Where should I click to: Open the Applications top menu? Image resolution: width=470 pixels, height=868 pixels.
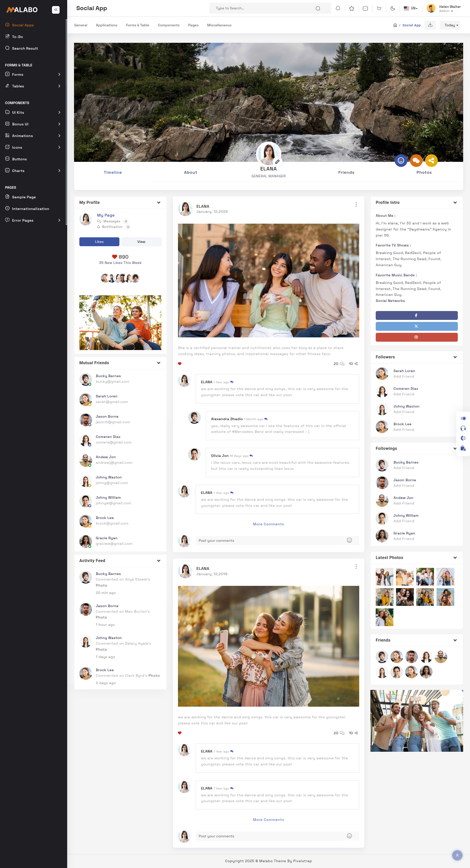106,25
